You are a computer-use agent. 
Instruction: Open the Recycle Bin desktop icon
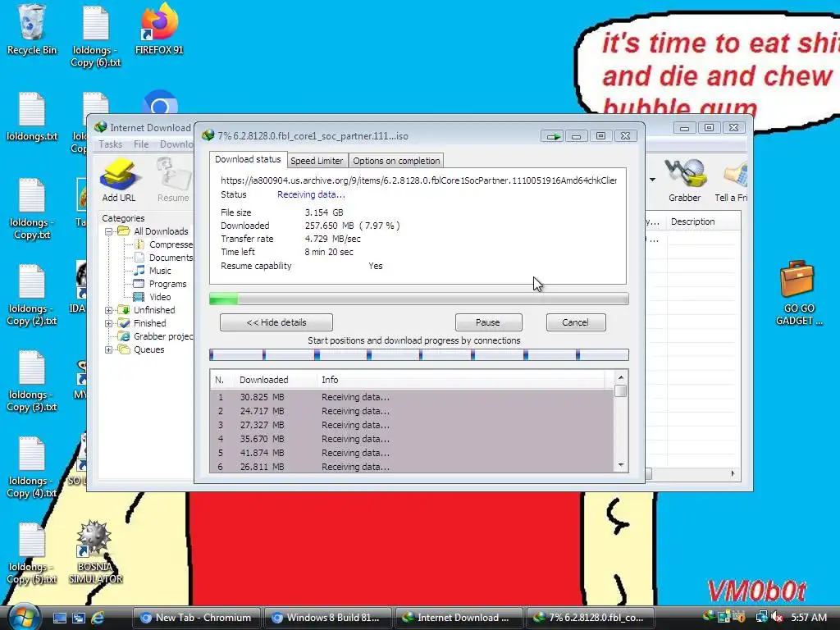32,30
